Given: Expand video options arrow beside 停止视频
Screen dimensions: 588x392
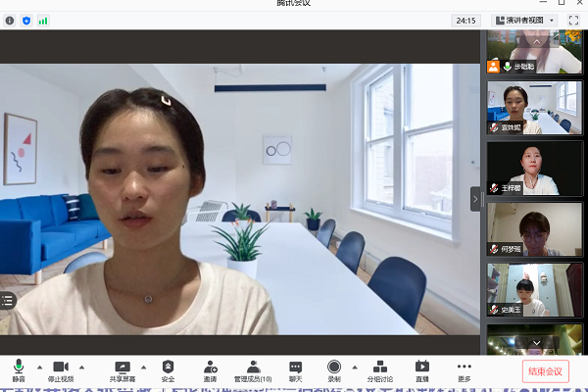Looking at the screenshot, I should click(x=81, y=367).
